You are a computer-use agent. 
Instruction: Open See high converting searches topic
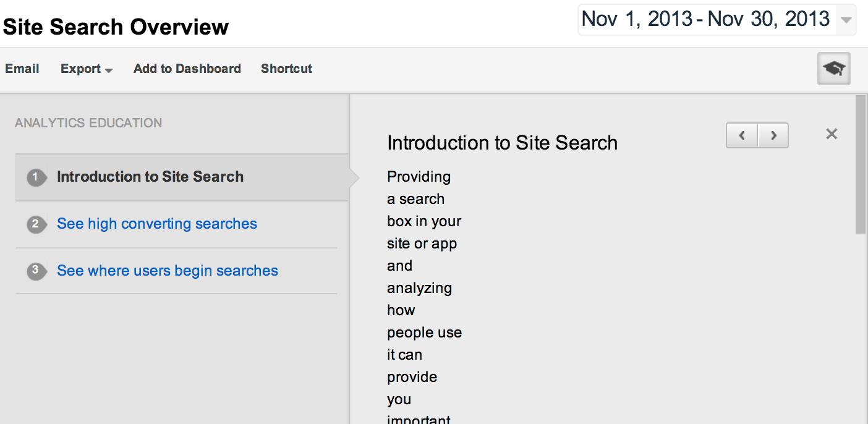(157, 224)
